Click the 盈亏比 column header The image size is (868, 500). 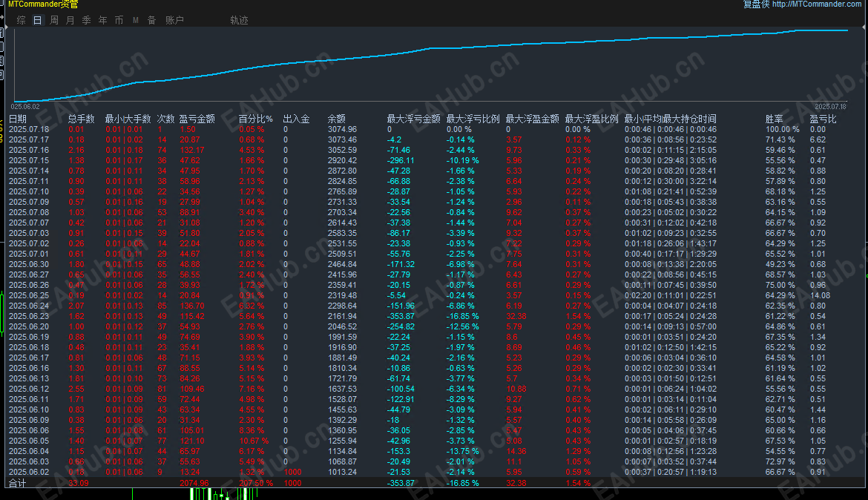point(823,119)
